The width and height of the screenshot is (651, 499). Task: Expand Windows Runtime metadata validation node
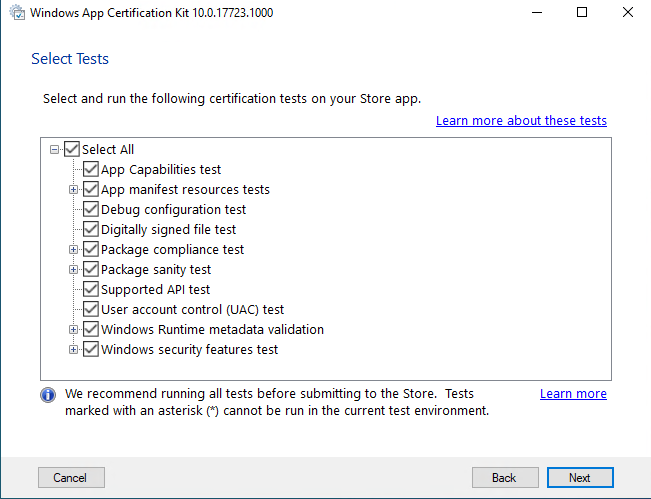tap(73, 329)
